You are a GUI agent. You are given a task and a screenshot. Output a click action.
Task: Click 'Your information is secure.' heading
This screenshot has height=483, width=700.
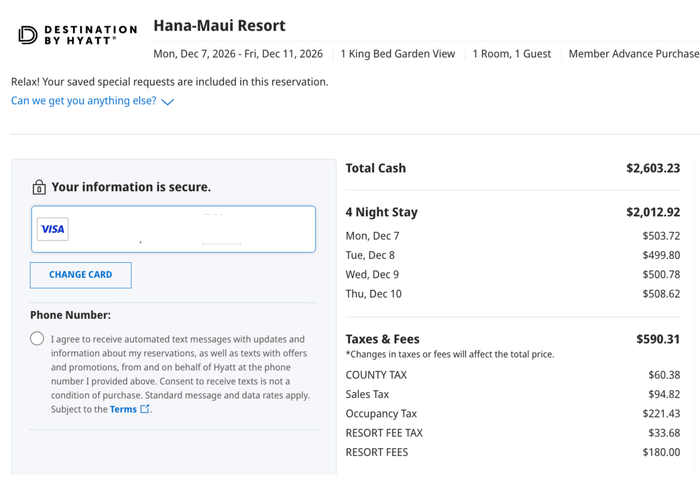[131, 187]
